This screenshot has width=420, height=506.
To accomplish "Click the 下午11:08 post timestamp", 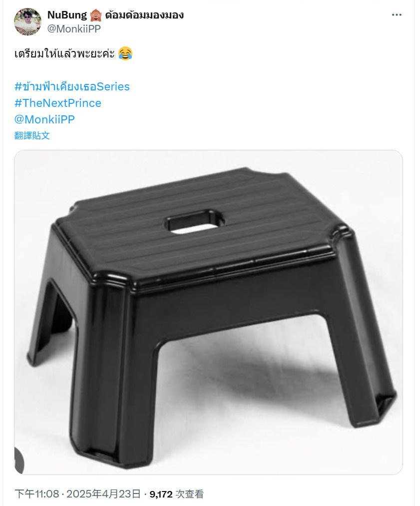I will 37,494.
